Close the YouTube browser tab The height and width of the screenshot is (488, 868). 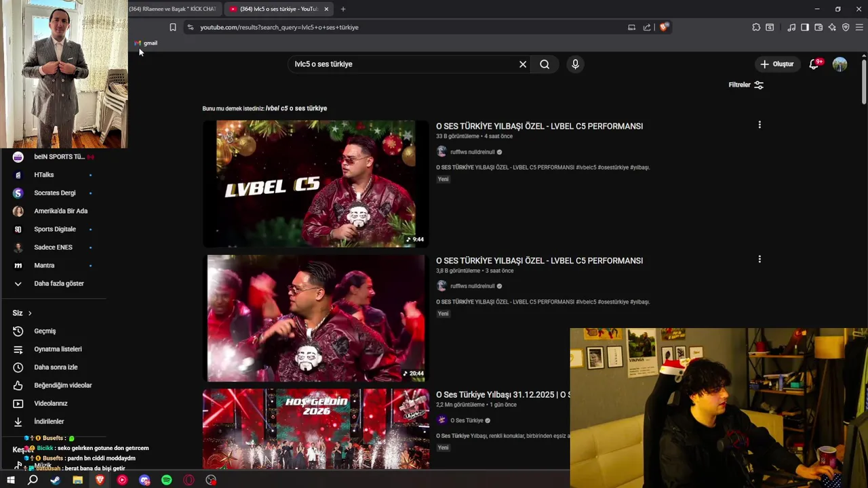point(326,9)
